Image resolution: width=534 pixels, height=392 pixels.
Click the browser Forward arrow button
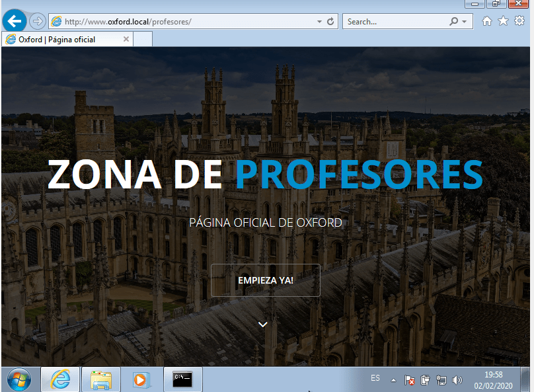37,21
